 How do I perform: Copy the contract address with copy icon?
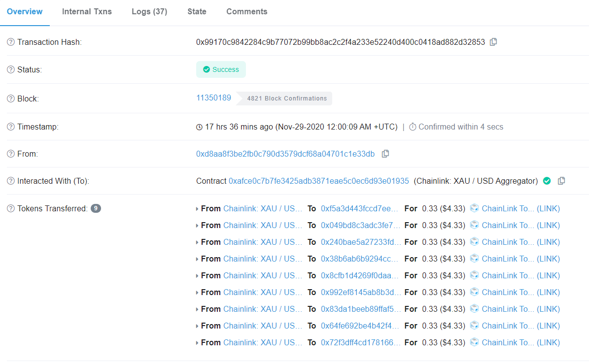pos(561,181)
